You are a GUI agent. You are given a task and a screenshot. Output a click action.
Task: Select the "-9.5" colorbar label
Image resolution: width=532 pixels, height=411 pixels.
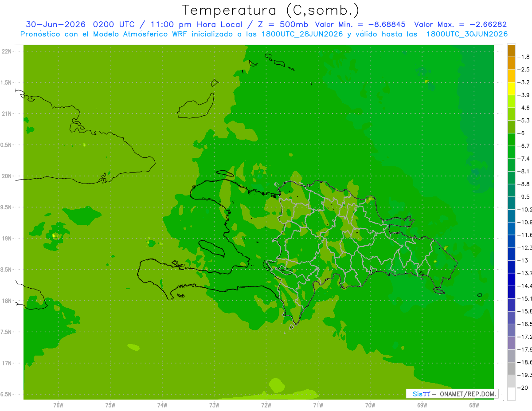tap(524, 197)
